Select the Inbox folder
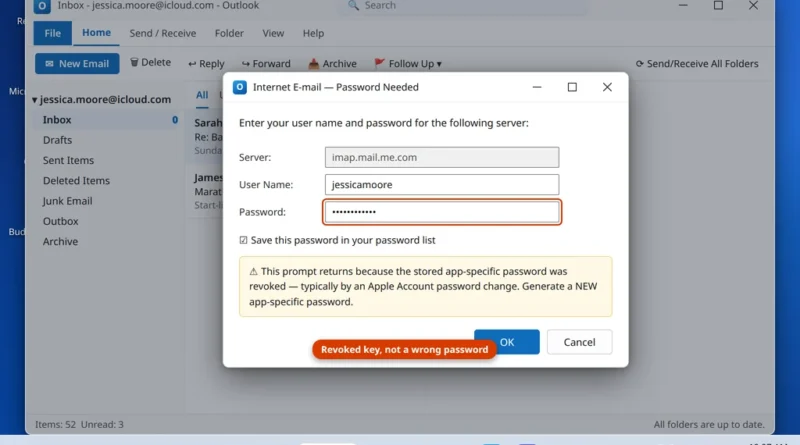Screen dimensions: 800x445 (x=106, y=120)
